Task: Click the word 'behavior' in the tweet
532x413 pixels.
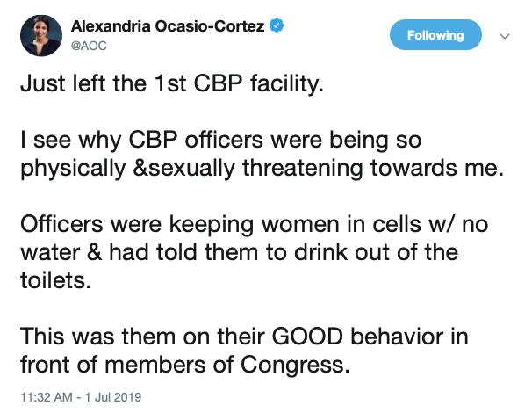Action: [x=397, y=337]
